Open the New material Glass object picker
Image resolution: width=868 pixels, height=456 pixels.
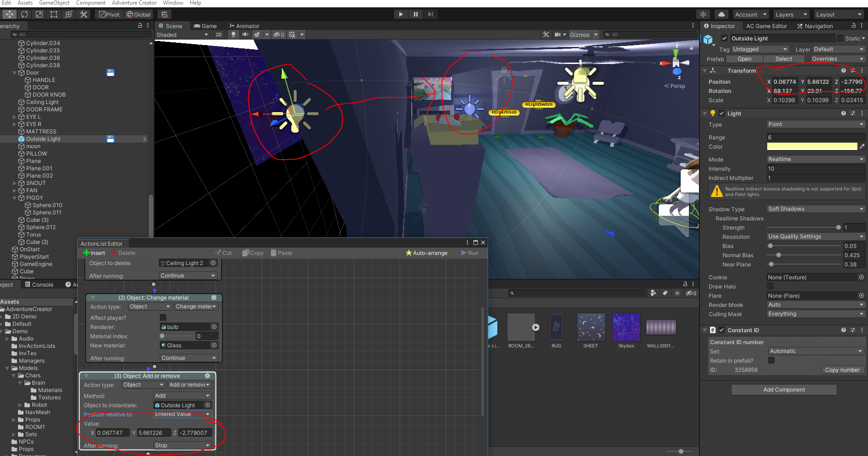tap(214, 346)
